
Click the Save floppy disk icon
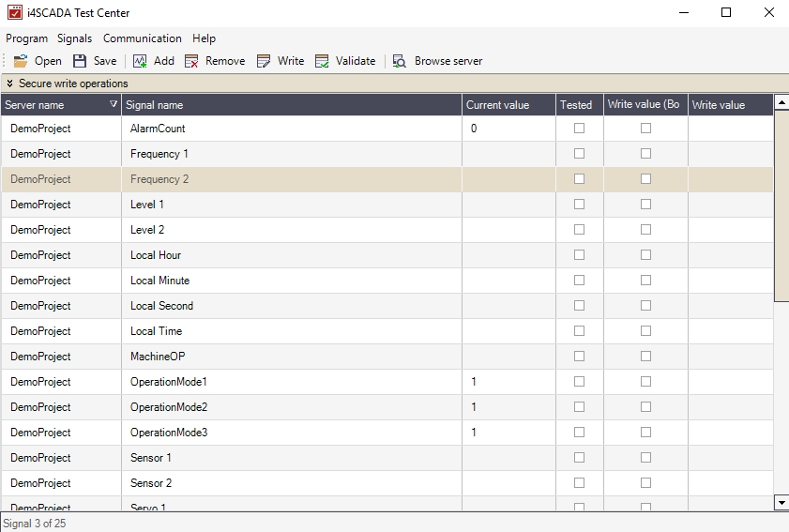pyautogui.click(x=80, y=61)
